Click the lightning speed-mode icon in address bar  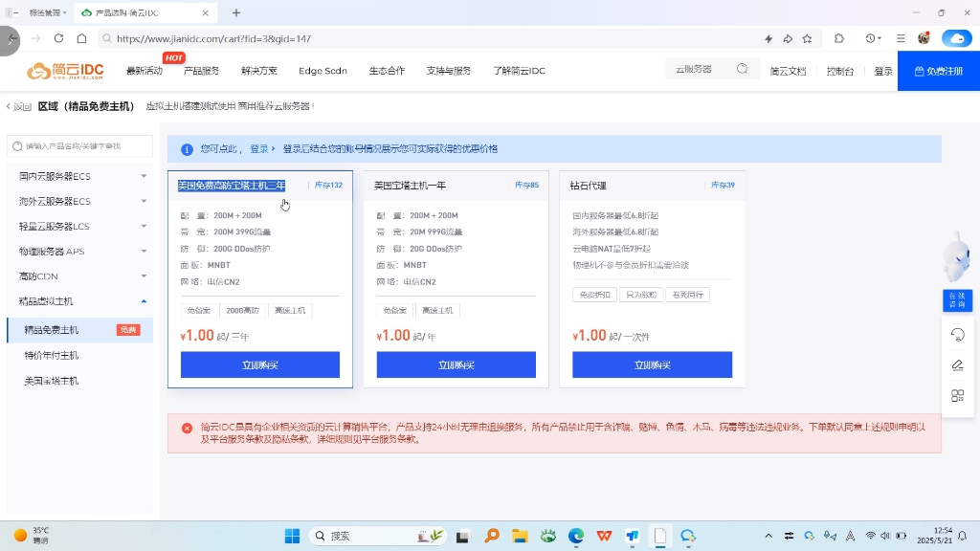[768, 38]
